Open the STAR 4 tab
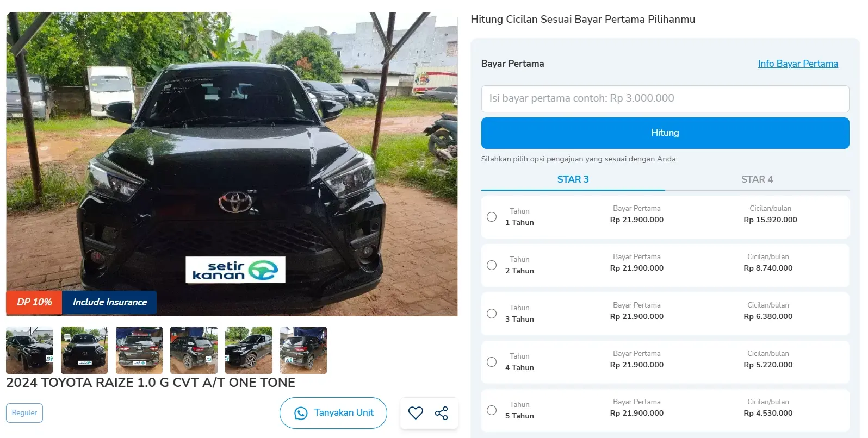The width and height of the screenshot is (868, 438). click(x=757, y=179)
